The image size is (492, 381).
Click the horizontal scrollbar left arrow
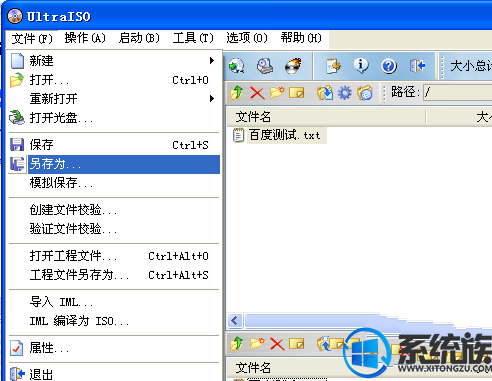tap(235, 321)
